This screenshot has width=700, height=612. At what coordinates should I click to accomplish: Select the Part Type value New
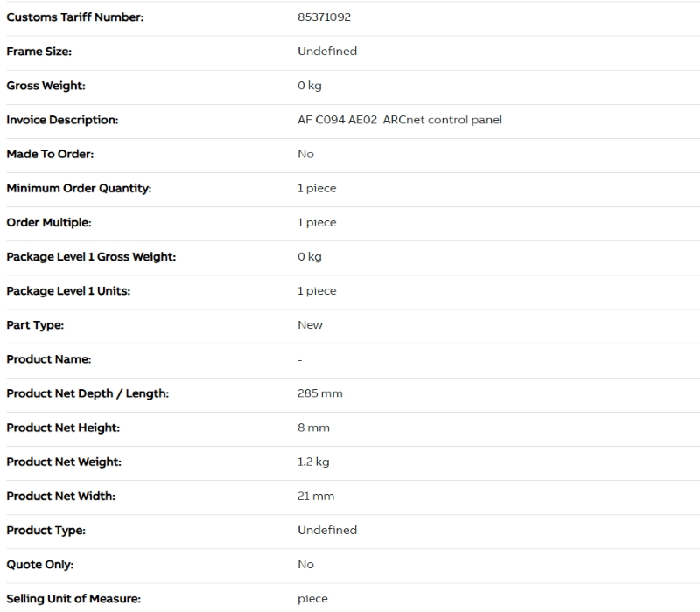(310, 324)
